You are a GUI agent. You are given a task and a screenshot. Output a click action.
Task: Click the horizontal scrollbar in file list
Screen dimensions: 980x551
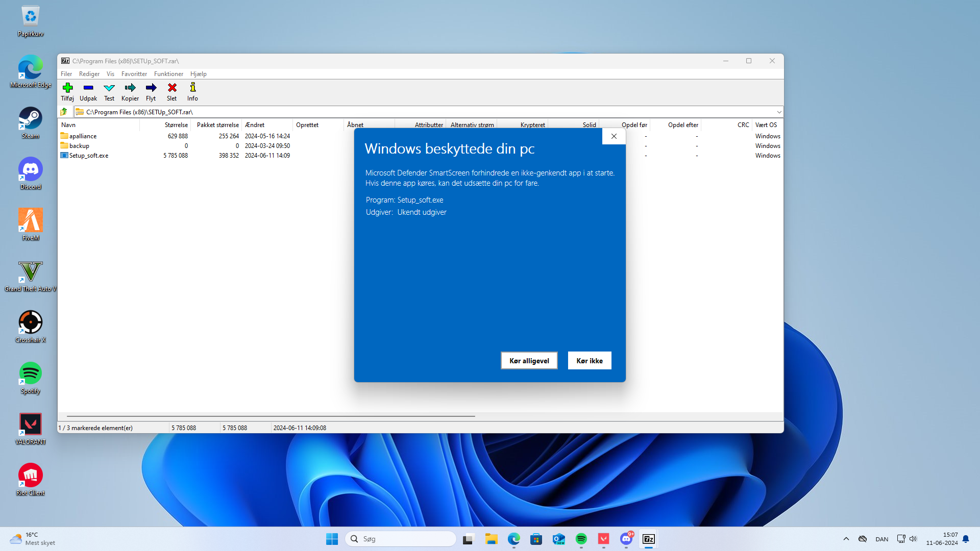(x=271, y=416)
